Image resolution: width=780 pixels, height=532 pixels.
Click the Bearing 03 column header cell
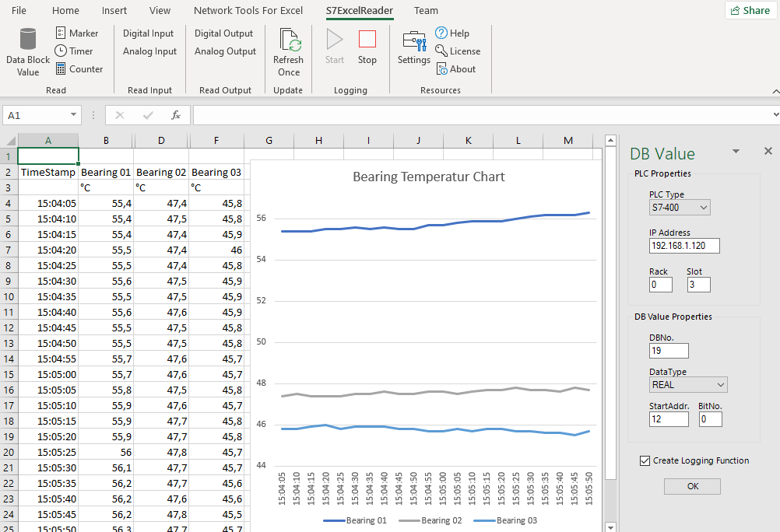[216, 173]
